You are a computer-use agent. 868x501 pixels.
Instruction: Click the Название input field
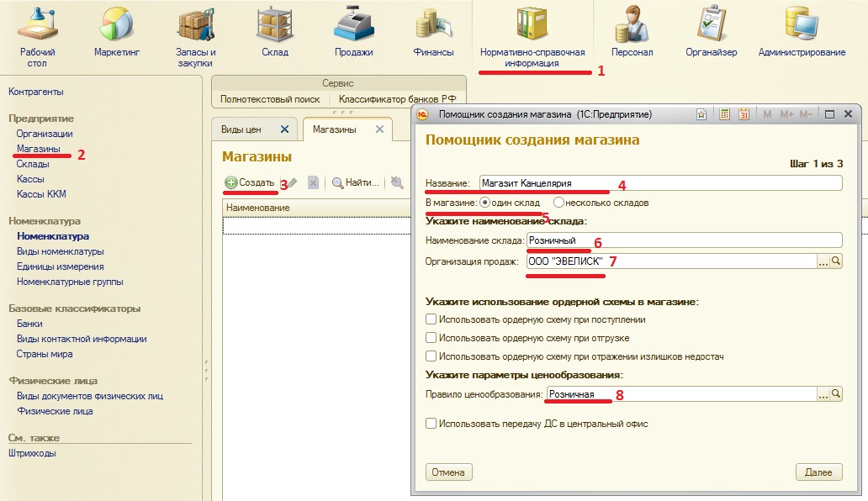click(x=659, y=183)
